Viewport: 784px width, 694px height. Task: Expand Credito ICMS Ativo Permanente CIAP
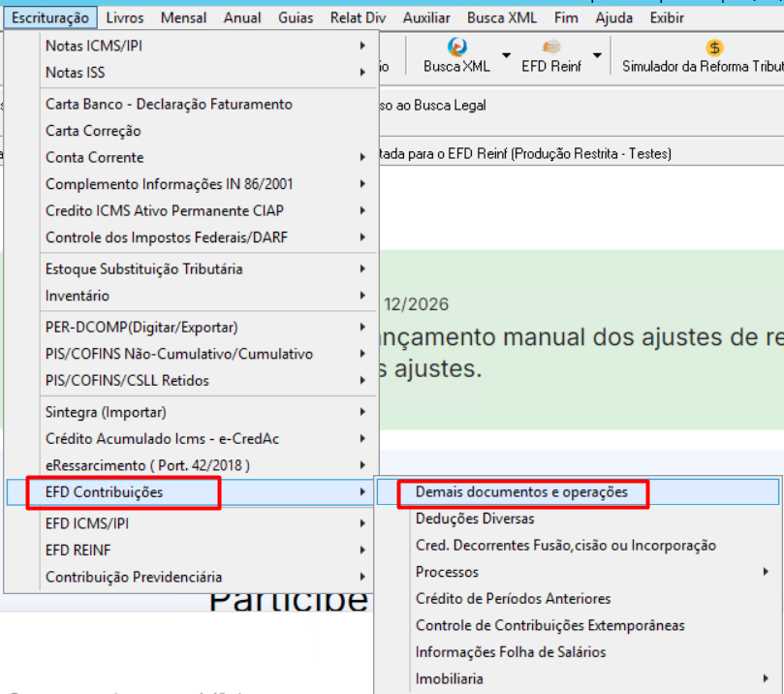tap(190, 210)
